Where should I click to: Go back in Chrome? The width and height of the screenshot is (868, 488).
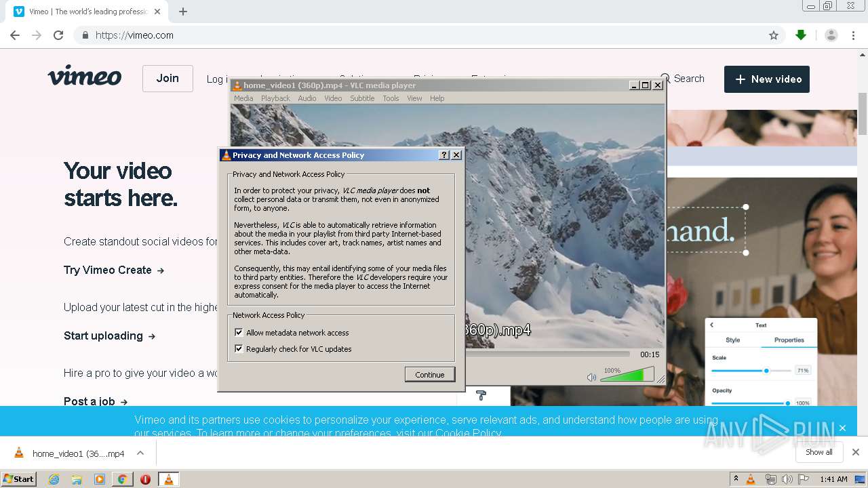pyautogui.click(x=14, y=35)
